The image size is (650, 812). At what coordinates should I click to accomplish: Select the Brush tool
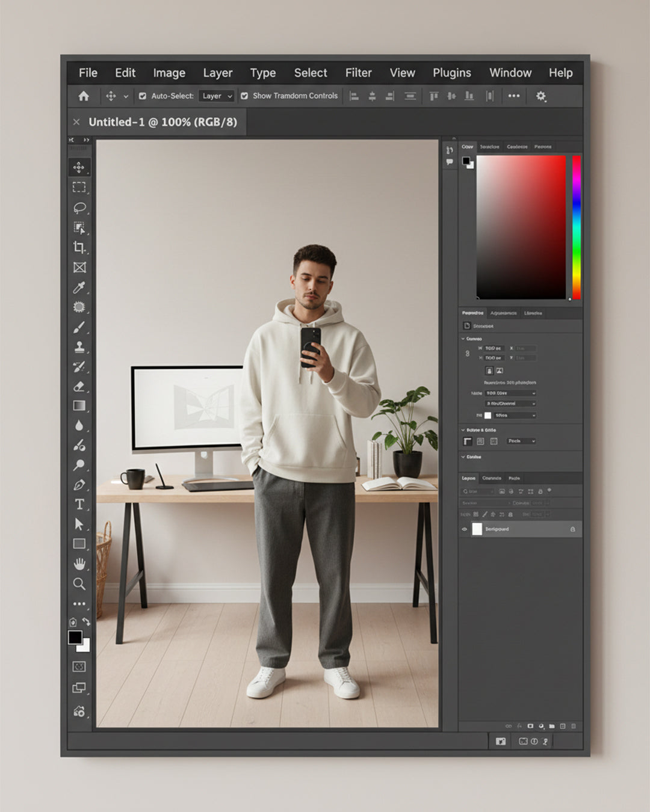point(79,327)
